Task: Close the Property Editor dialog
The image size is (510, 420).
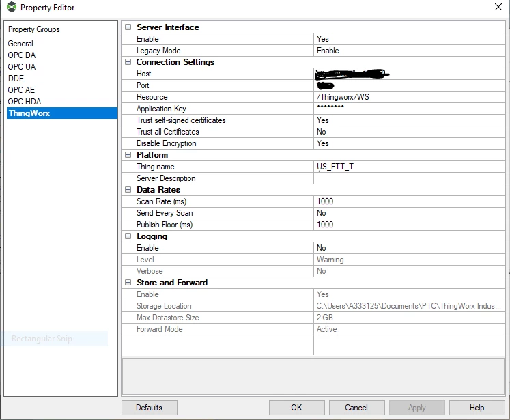Action: [x=498, y=7]
